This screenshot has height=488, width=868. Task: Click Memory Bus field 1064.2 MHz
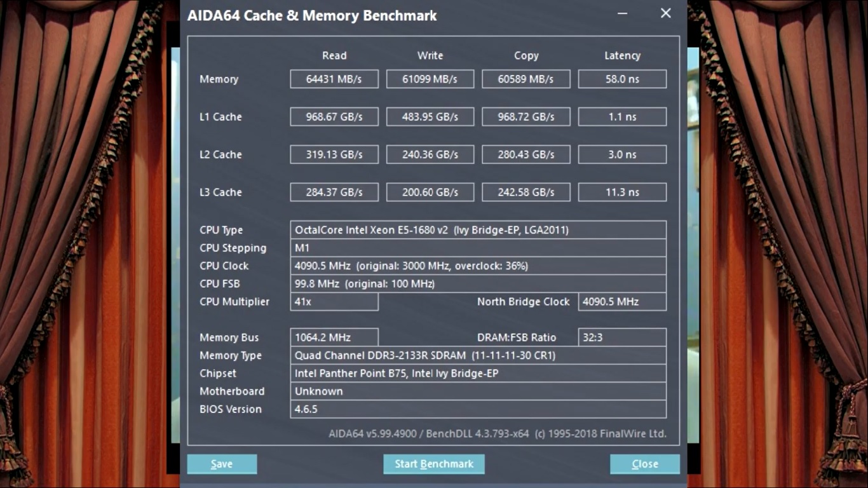tap(334, 337)
